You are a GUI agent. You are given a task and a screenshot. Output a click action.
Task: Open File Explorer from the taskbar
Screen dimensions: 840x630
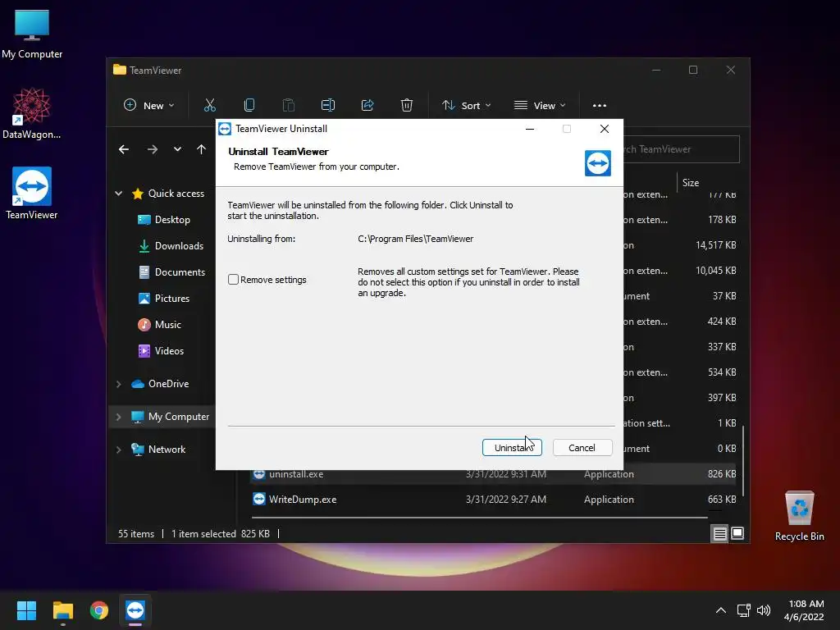pos(62,610)
